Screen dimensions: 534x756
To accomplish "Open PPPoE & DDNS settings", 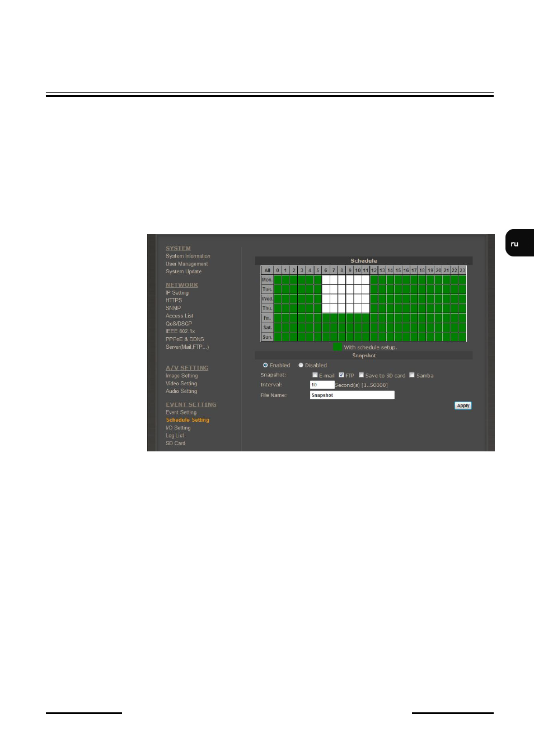I will coord(185,339).
